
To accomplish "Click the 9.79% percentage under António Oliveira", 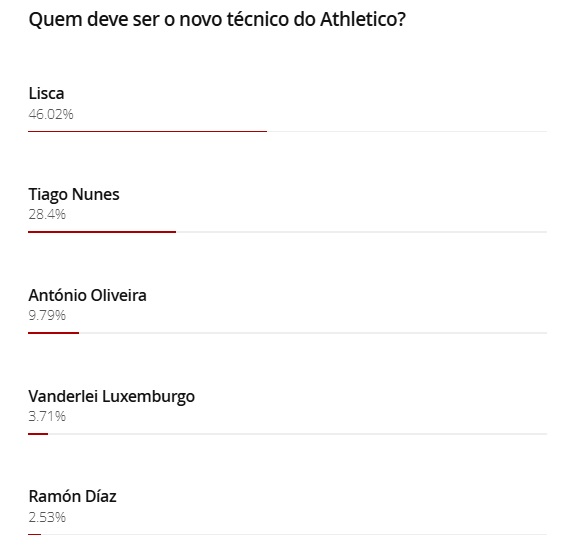I will point(47,315).
